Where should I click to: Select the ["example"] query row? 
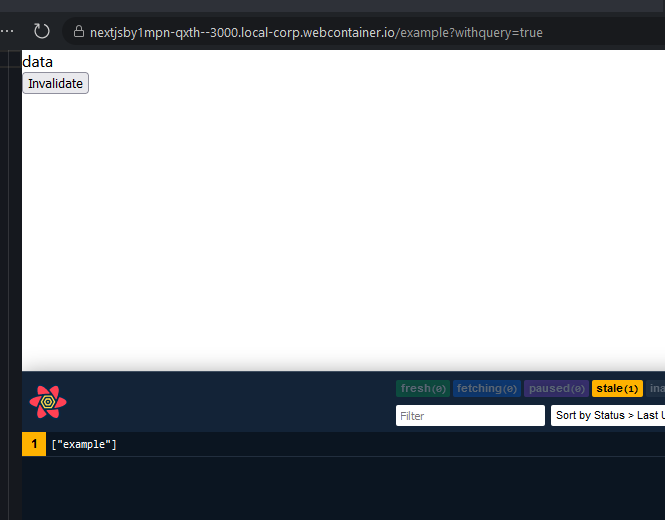pos(344,444)
